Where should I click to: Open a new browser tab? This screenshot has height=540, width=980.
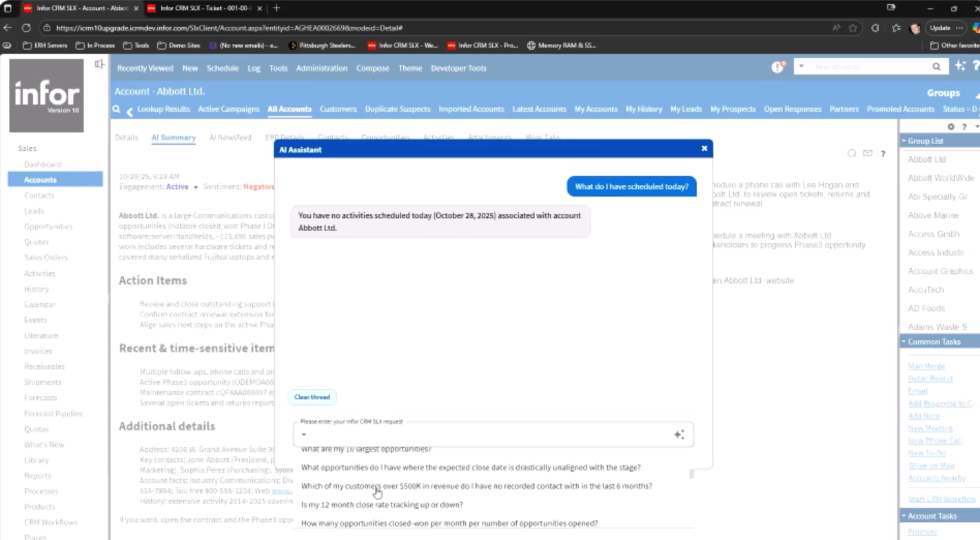click(x=276, y=8)
